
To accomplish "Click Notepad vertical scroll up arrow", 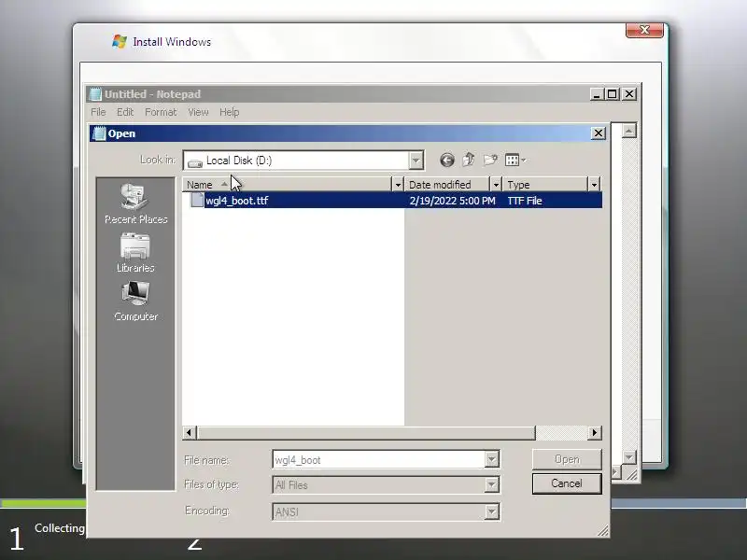I will [629, 131].
